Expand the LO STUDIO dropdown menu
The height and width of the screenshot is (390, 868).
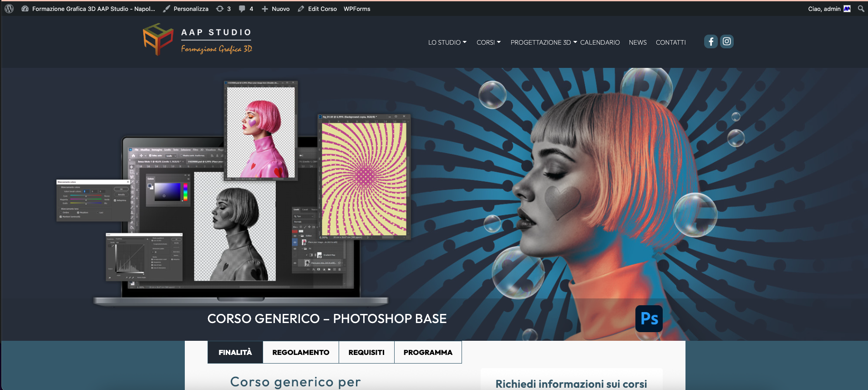[x=447, y=42]
